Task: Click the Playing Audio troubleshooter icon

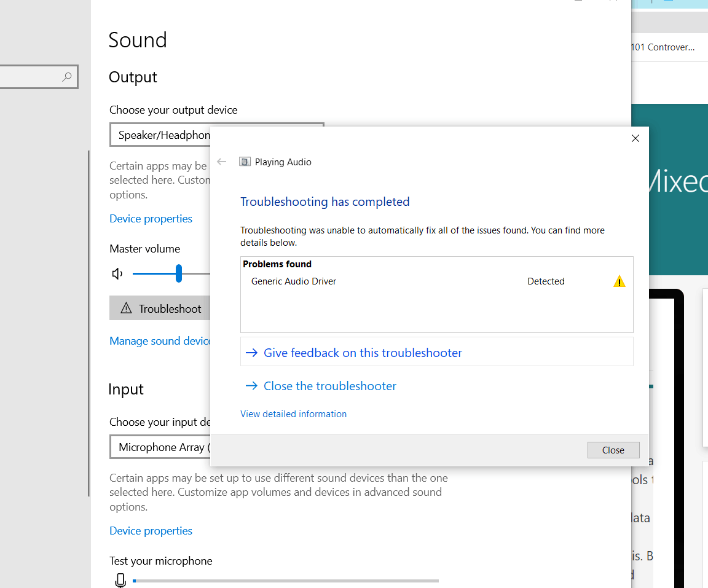Action: coord(245,162)
